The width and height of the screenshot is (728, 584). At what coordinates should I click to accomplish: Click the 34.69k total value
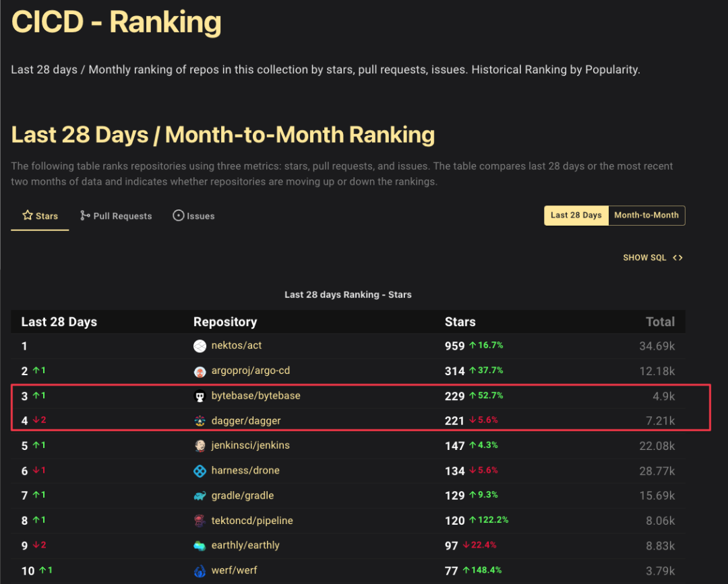pos(657,346)
